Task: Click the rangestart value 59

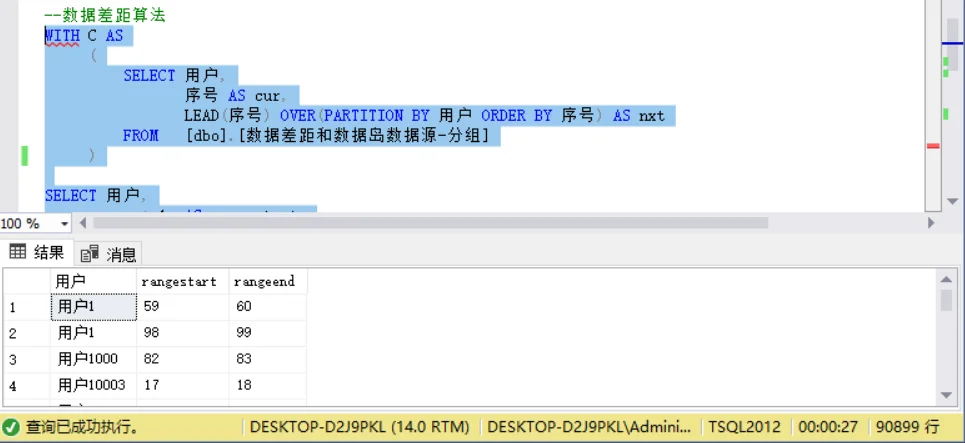Action: pos(182,306)
